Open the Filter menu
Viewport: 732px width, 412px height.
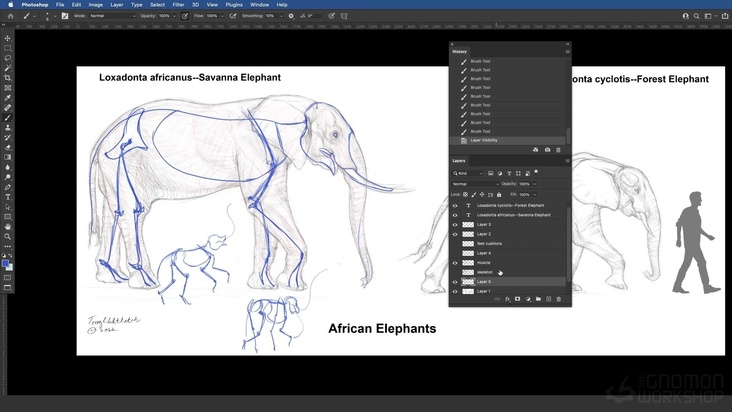178,5
